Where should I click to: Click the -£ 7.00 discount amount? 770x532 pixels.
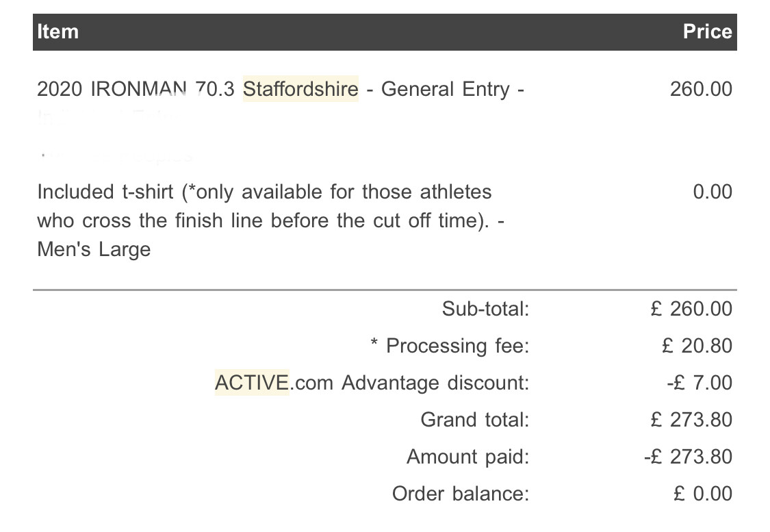[x=700, y=383]
